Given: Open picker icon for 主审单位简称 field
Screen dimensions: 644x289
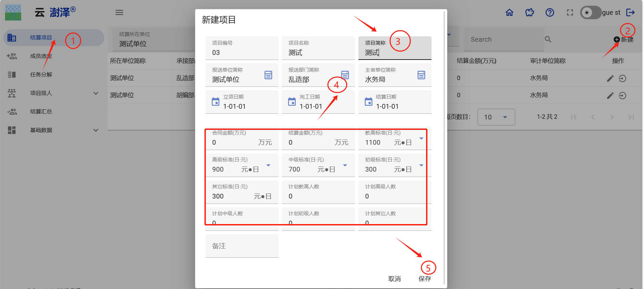Looking at the screenshot, I should click(x=421, y=75).
